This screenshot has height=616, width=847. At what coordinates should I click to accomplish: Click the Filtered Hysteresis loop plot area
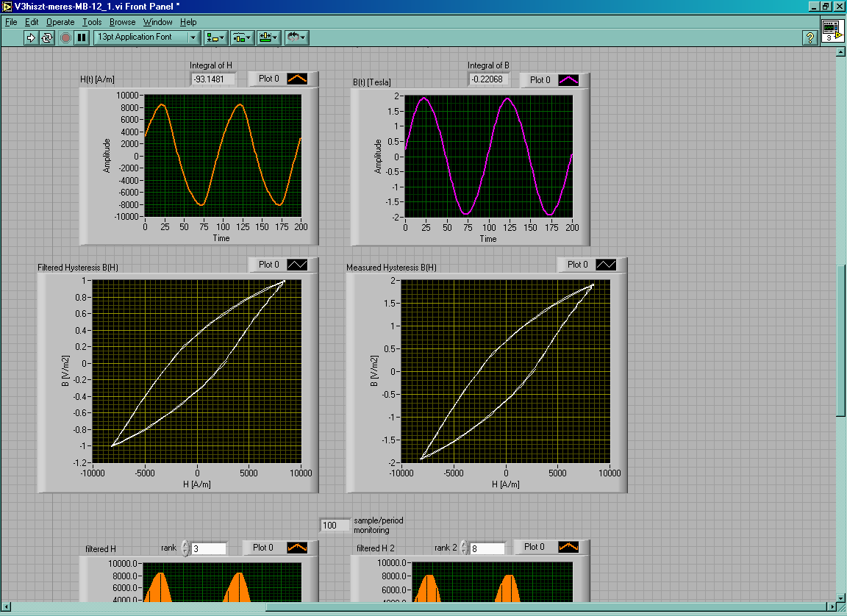(196, 371)
